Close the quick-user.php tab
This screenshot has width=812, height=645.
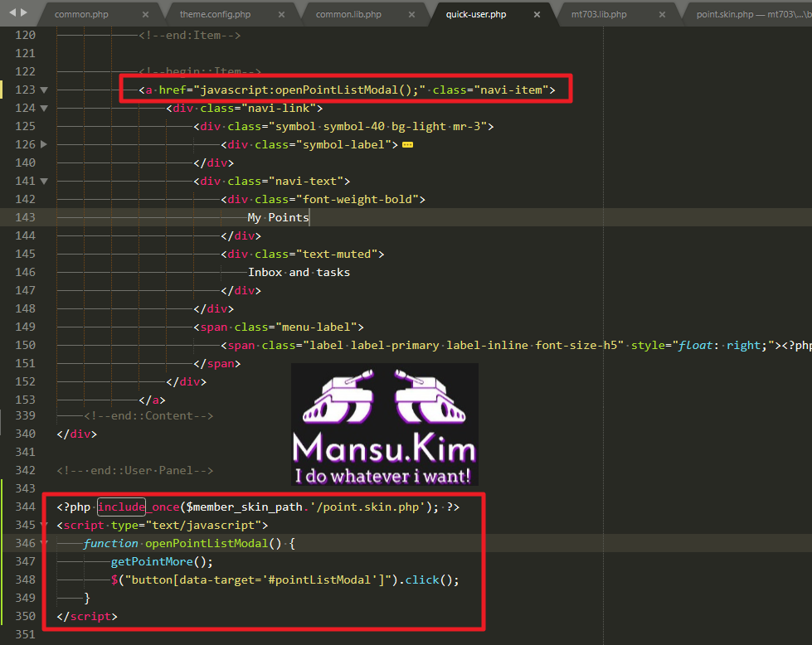point(537,15)
